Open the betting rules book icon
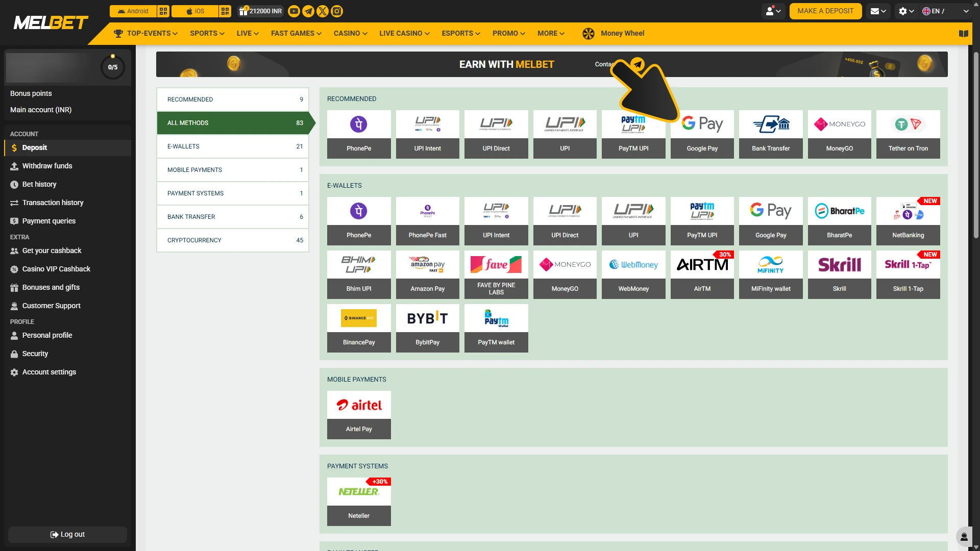This screenshot has height=551, width=980. coord(963,34)
